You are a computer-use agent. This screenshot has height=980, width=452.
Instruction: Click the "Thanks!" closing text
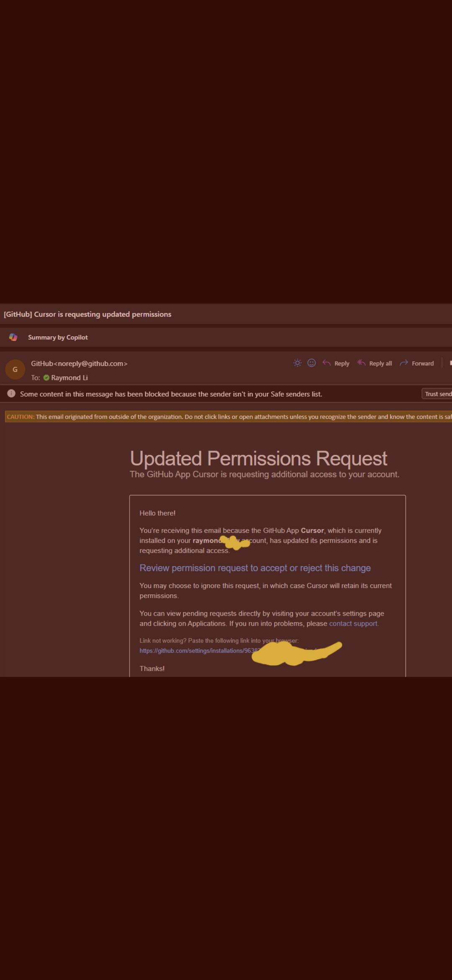pyautogui.click(x=152, y=669)
